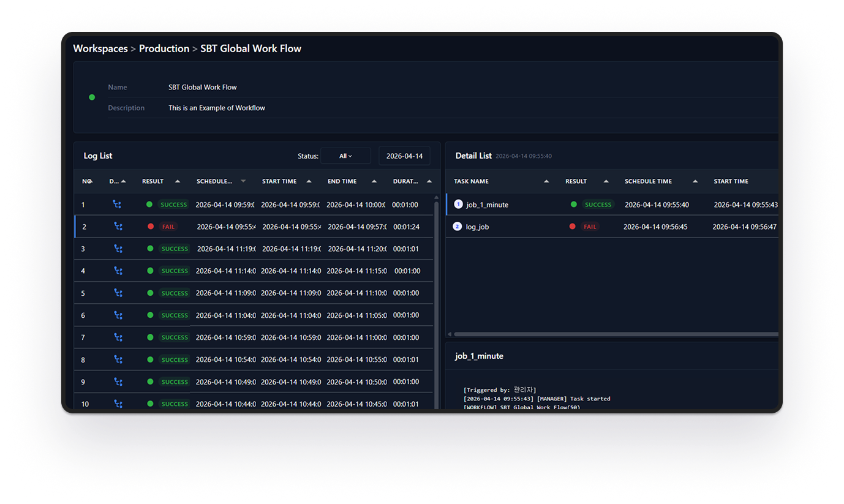
Task: Click the '[Triggered by: 관리자]' log line
Action: pos(500,389)
